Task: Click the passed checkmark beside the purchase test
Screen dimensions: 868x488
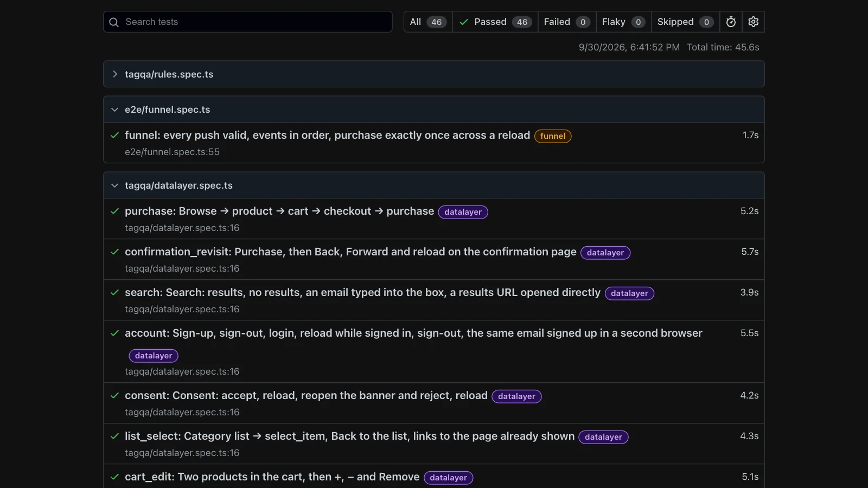Action: pos(114,211)
